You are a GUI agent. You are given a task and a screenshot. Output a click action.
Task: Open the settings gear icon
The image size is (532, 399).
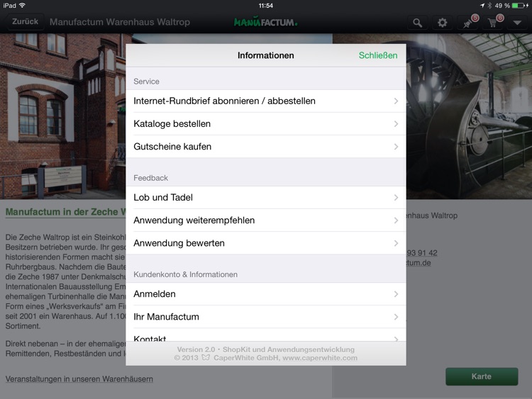coord(442,23)
